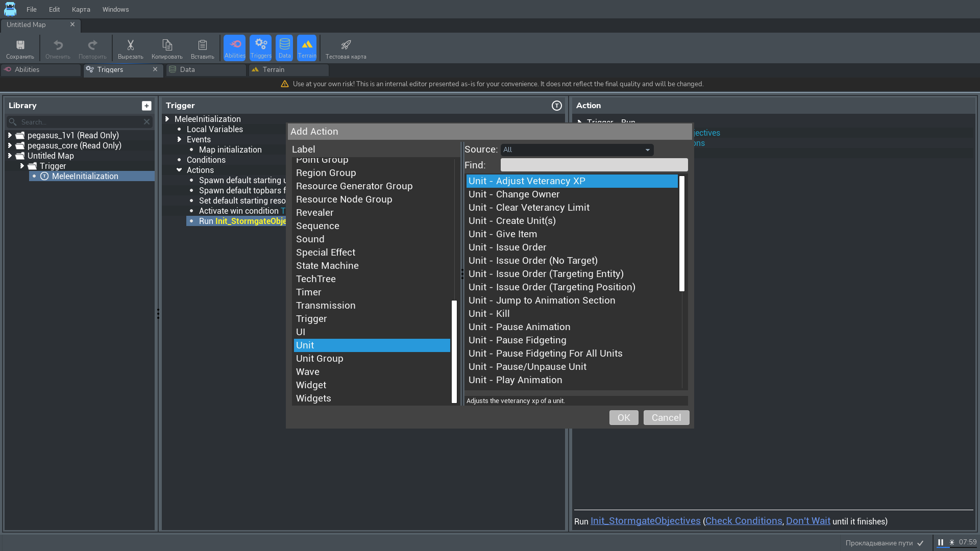This screenshot has width=980, height=551.
Task: Open the Source dropdown in Add Action
Action: (577, 150)
